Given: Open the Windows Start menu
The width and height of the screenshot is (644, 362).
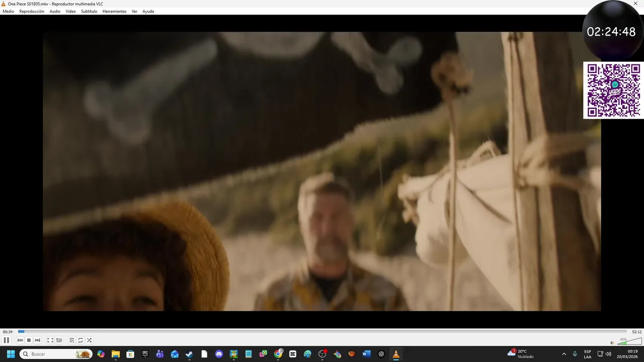Looking at the screenshot, I should click(11, 354).
